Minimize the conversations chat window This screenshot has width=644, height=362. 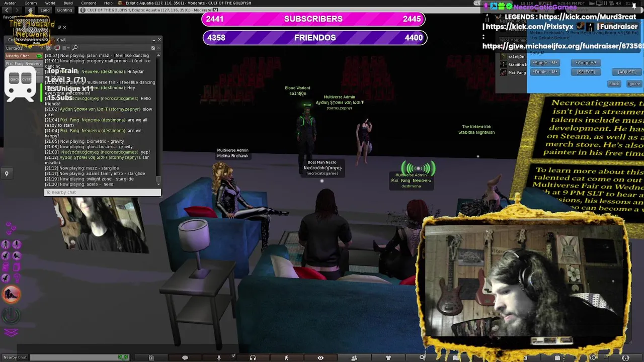click(153, 40)
